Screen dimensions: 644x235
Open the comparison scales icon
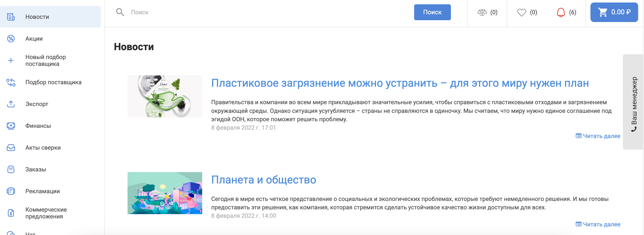click(x=482, y=12)
